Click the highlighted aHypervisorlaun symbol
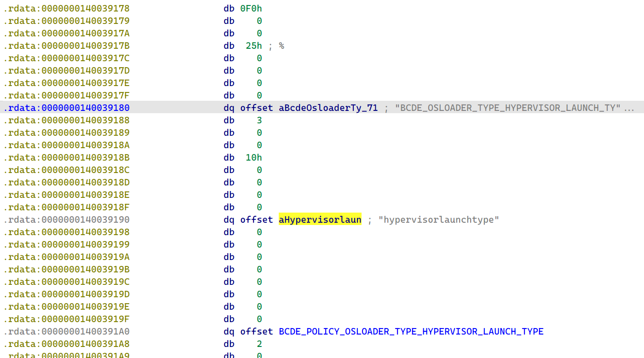 tap(320, 219)
